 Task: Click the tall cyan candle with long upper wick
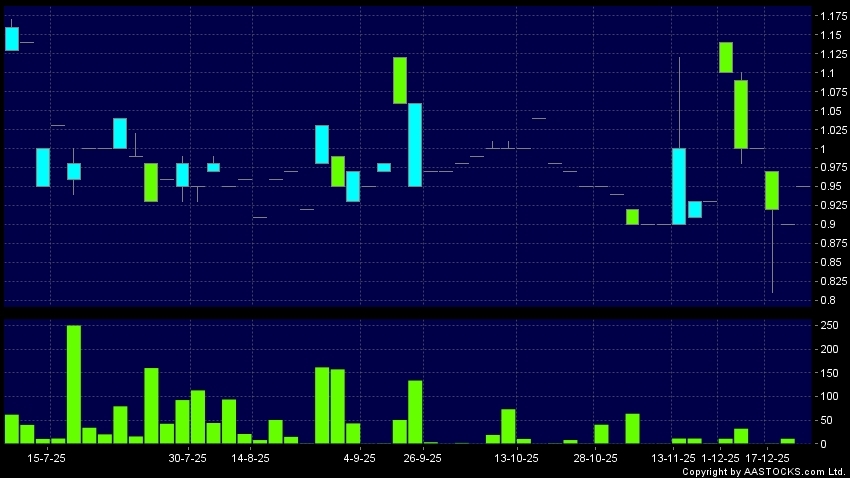(679, 186)
